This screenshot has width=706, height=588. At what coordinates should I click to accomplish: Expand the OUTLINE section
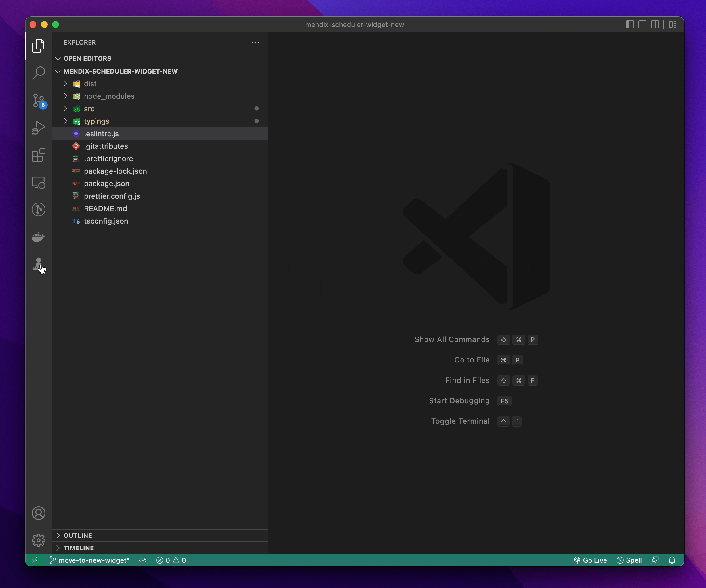pos(78,535)
